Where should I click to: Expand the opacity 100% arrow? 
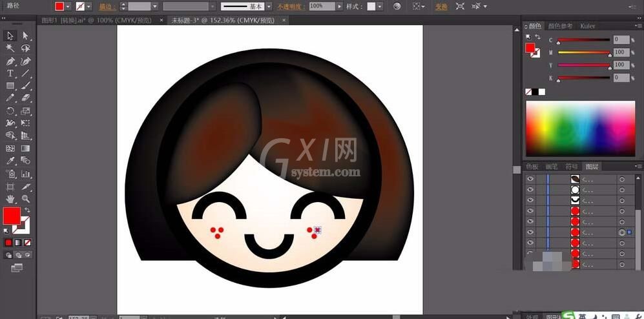click(x=339, y=6)
